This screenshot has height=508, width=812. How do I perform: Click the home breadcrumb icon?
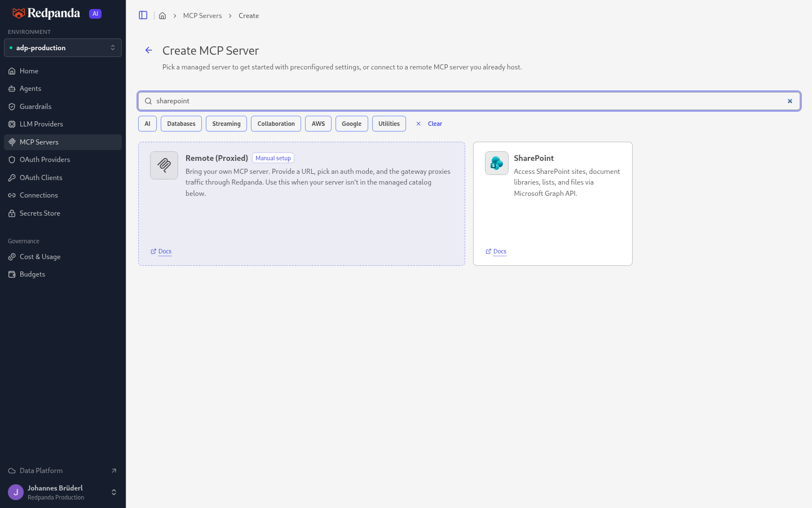162,16
